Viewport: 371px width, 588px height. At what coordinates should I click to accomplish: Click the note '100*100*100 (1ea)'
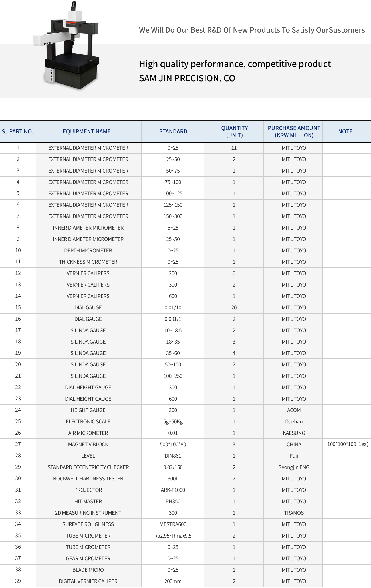(348, 444)
